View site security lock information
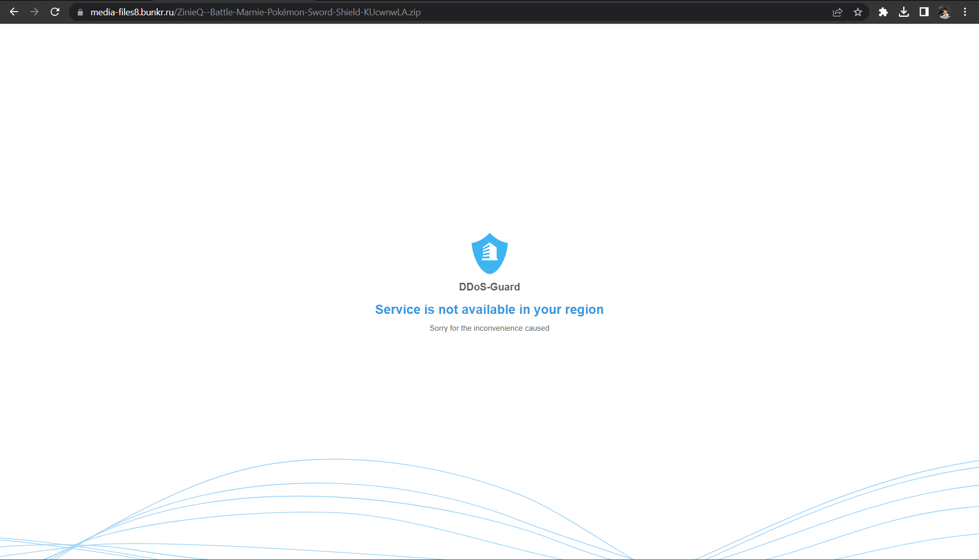979x560 pixels. pos(80,12)
